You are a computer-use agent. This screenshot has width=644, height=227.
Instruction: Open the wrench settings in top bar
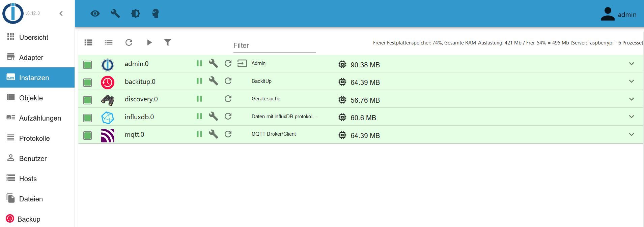[x=115, y=13]
